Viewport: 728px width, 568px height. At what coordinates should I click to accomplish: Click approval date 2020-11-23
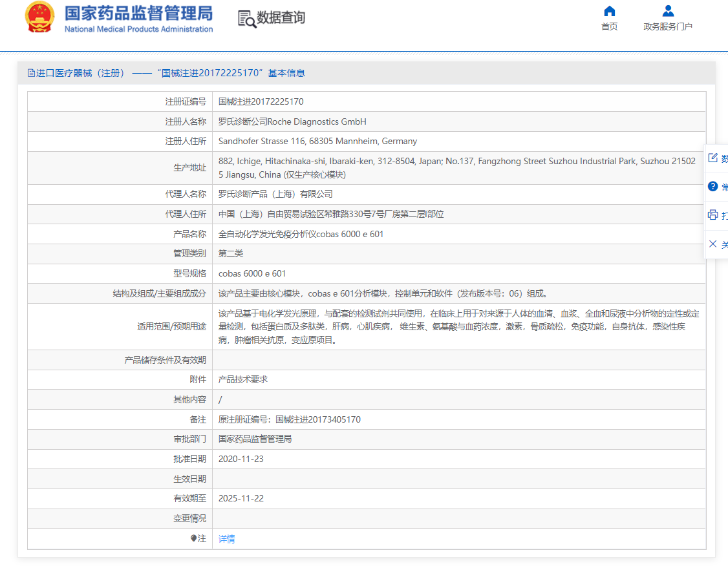coord(241,459)
